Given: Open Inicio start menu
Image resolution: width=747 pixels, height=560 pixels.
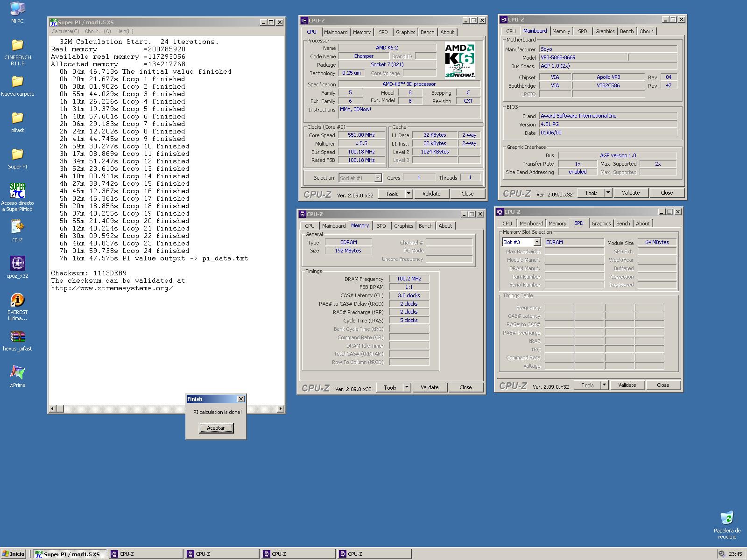Looking at the screenshot, I should coord(14,554).
